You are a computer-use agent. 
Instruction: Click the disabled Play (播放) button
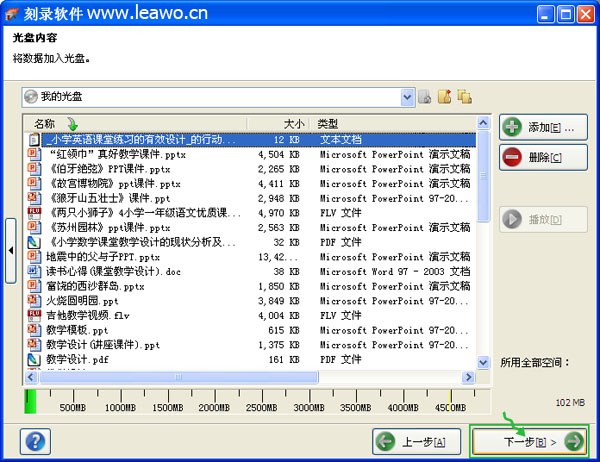pyautogui.click(x=543, y=219)
